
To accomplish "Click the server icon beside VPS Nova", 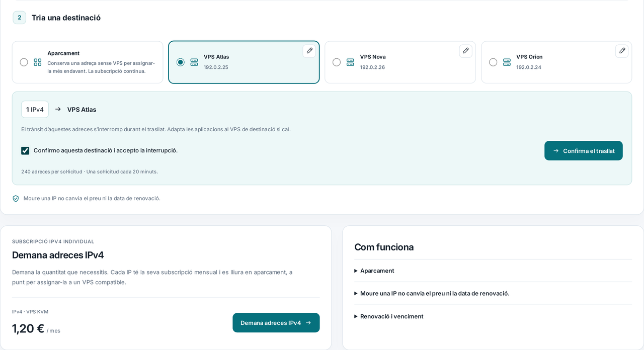I will coord(350,62).
